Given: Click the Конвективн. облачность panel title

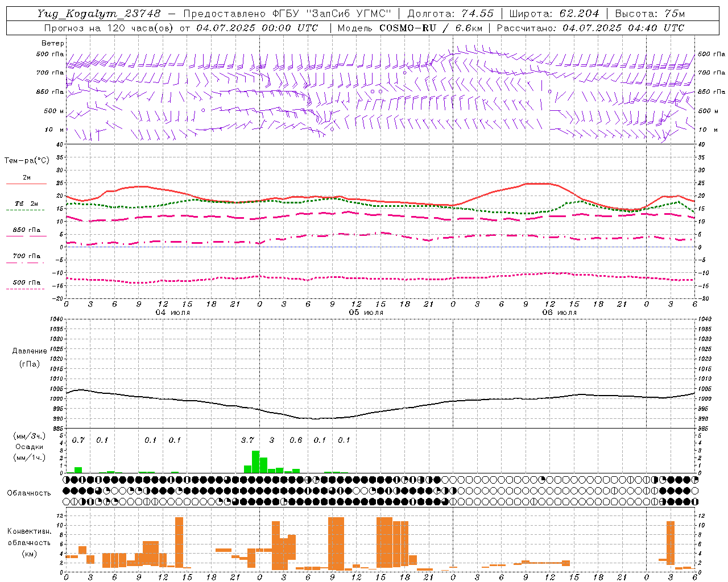Looking at the screenshot, I should 30,537.
